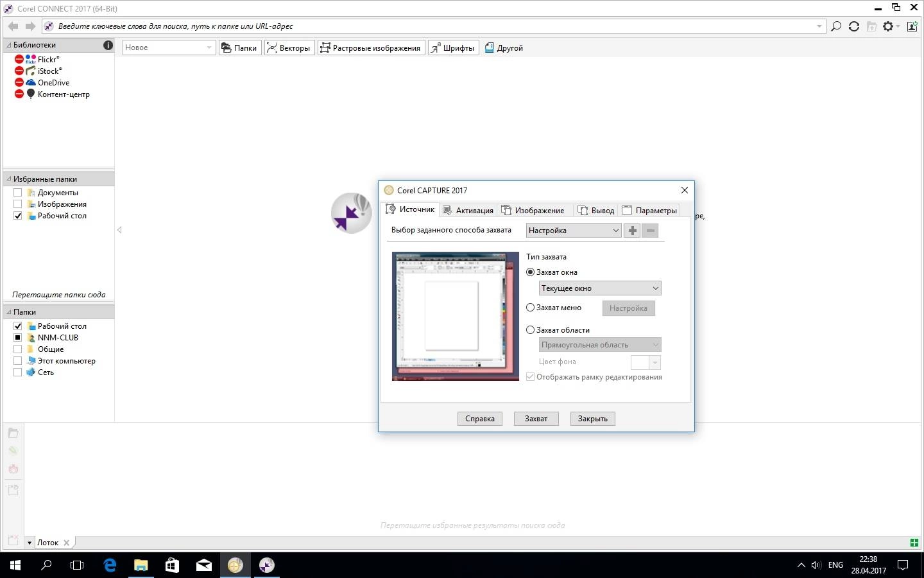Screen dimensions: 924x578
Task: Check the Документы favorite folder
Action: [x=18, y=193]
